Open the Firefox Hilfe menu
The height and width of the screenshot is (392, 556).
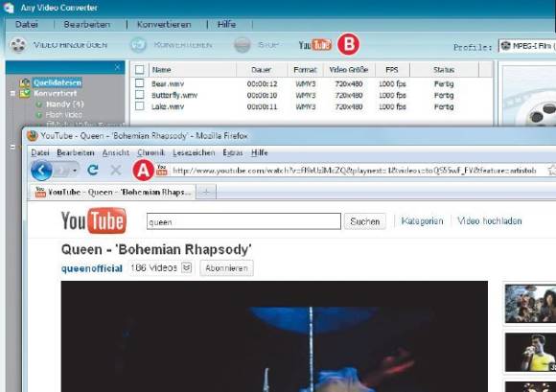[259, 152]
